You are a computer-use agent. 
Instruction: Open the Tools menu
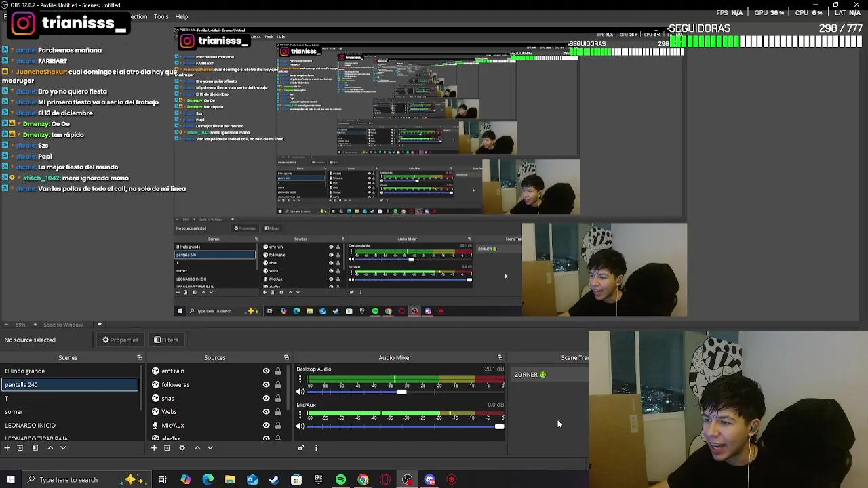[161, 16]
